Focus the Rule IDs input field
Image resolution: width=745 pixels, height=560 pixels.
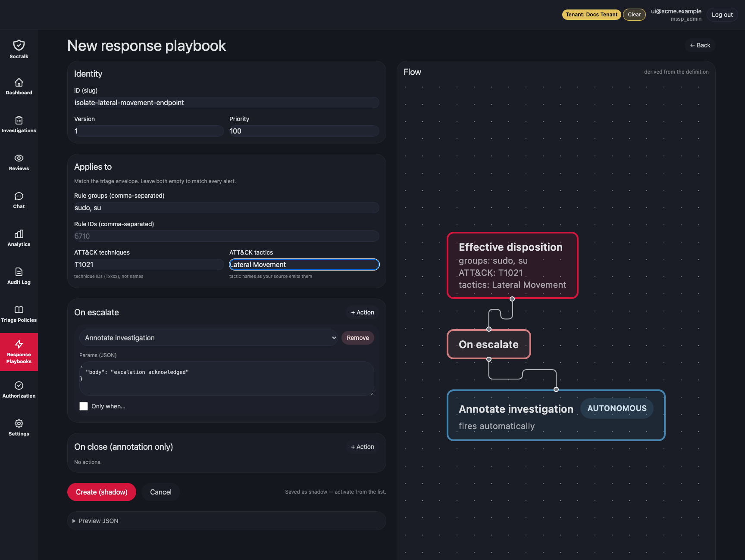(x=226, y=236)
